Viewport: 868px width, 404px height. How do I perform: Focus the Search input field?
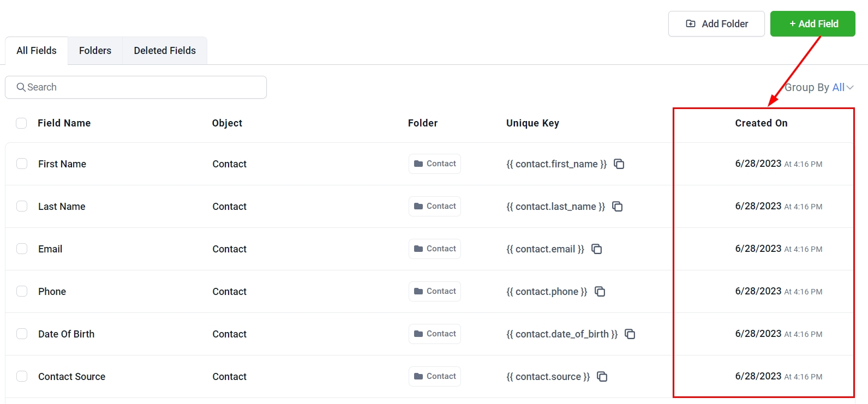142,87
